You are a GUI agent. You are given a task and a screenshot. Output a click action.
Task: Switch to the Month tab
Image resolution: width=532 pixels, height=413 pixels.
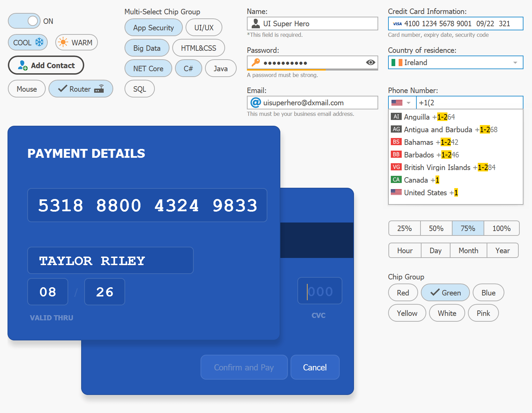pos(468,250)
